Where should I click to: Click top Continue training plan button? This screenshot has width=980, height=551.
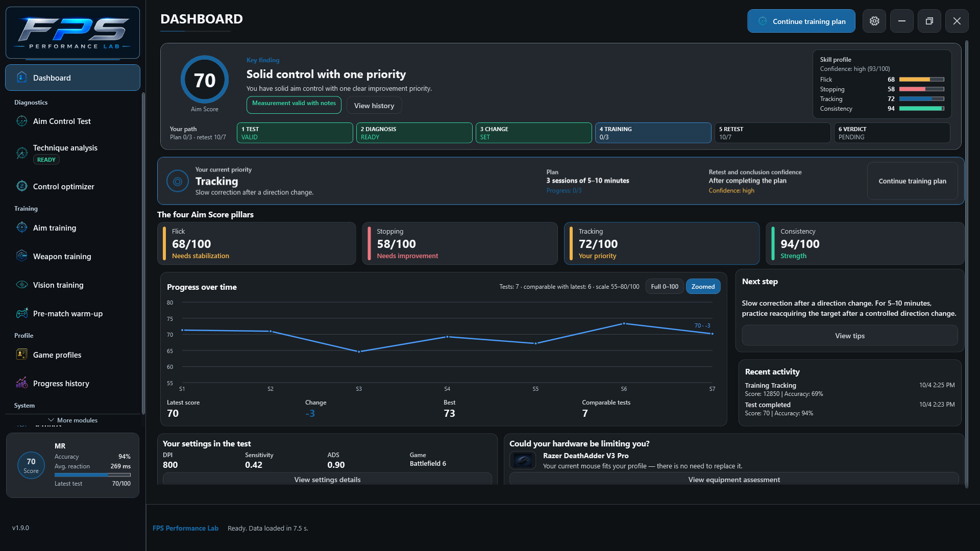pyautogui.click(x=801, y=21)
